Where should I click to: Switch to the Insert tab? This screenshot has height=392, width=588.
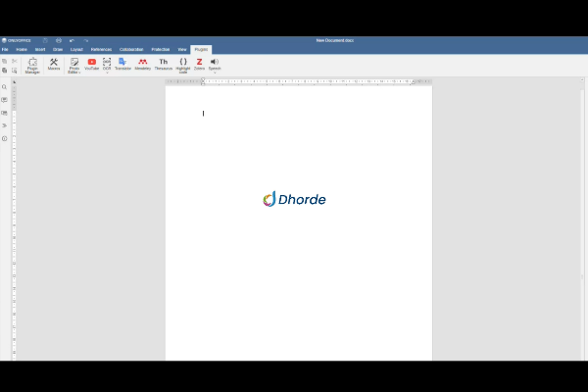pyautogui.click(x=40, y=48)
